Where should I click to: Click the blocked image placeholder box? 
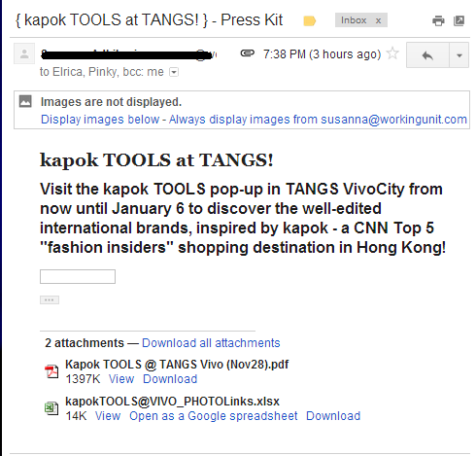point(78,276)
